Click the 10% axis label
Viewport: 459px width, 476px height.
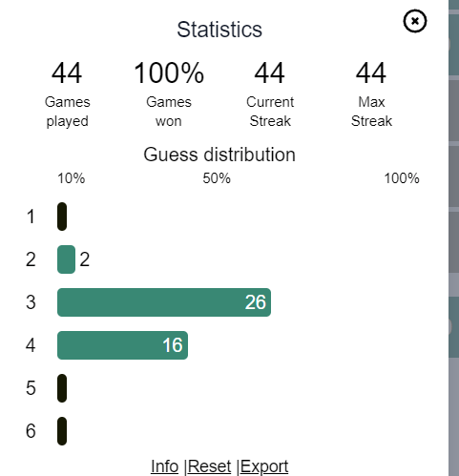point(72,178)
